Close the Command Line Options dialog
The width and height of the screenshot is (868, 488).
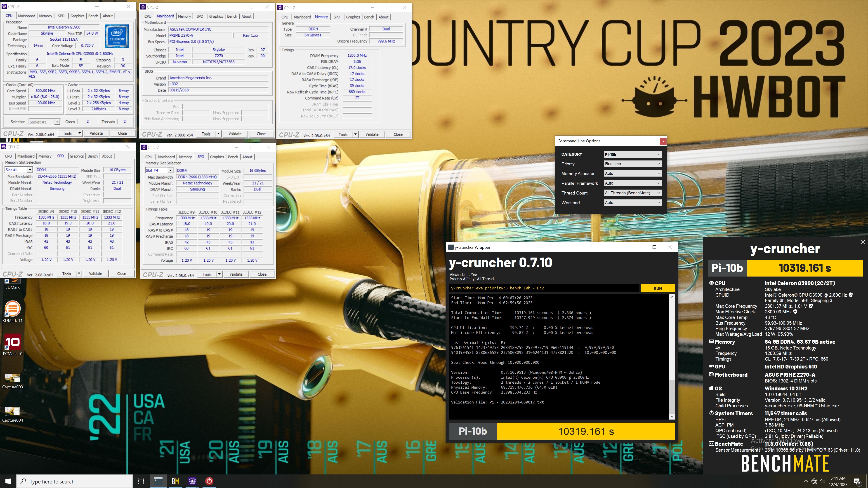pyautogui.click(x=663, y=141)
